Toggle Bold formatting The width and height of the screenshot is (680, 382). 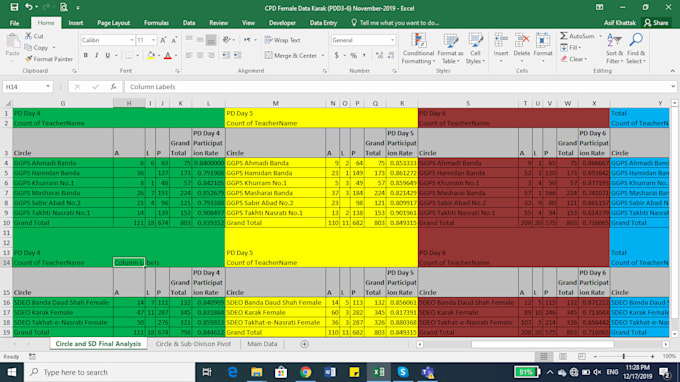pyautogui.click(x=86, y=56)
